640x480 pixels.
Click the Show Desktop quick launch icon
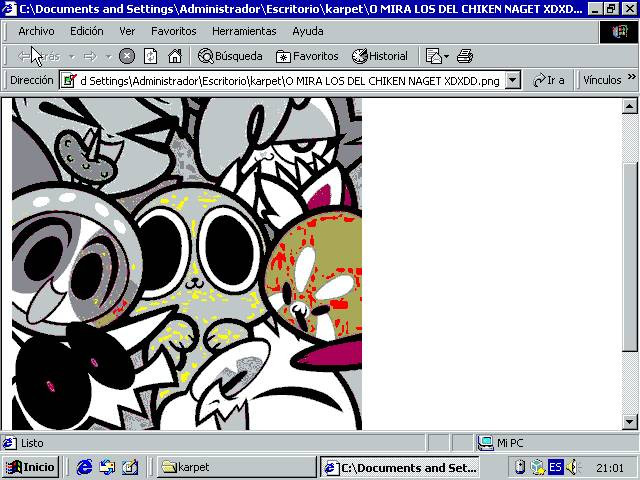tap(130, 467)
